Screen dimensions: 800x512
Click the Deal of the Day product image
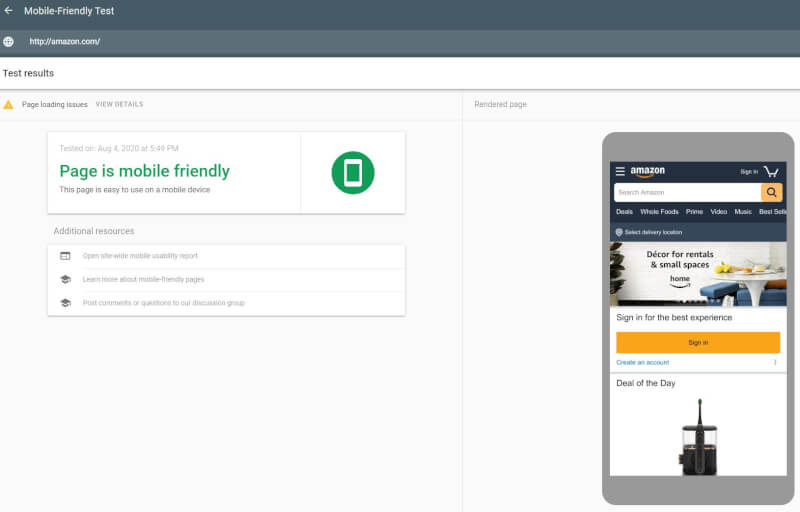tap(698, 437)
